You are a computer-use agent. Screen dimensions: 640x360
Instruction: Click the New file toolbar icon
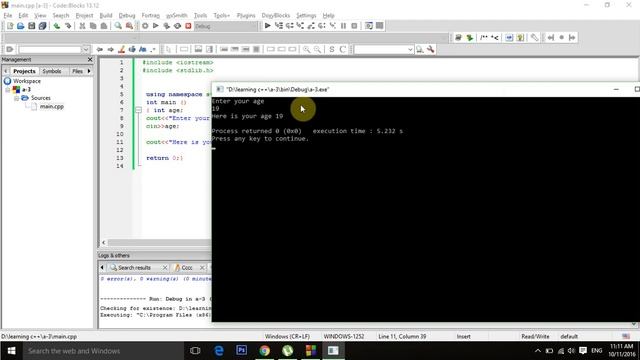pos(10,26)
